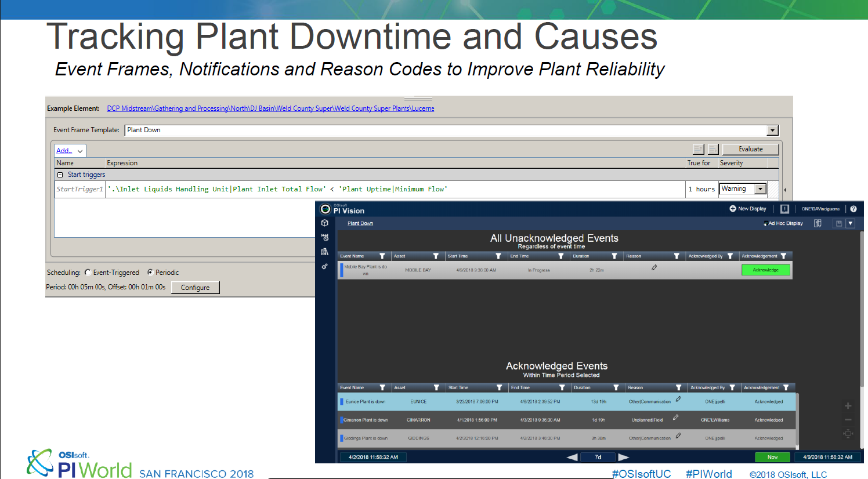
Task: Edit reason pencil for Cimarron Plant event
Action: click(675, 418)
